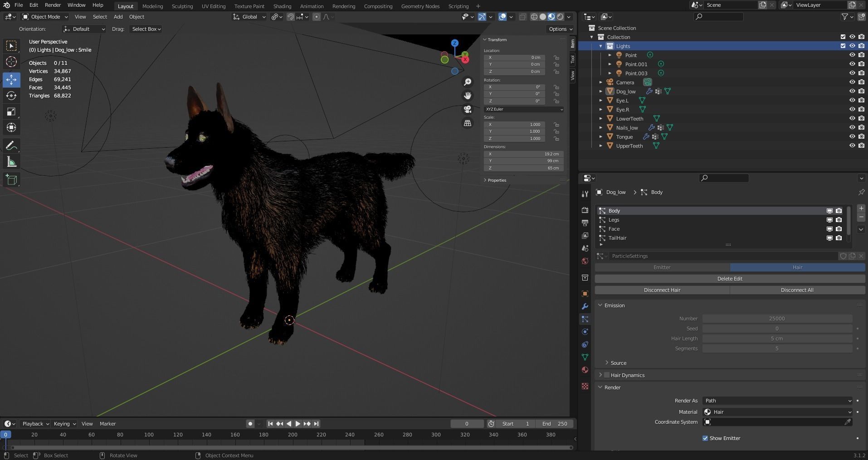Image resolution: width=868 pixels, height=460 pixels.
Task: Click the Delete Edit button
Action: 730,279
